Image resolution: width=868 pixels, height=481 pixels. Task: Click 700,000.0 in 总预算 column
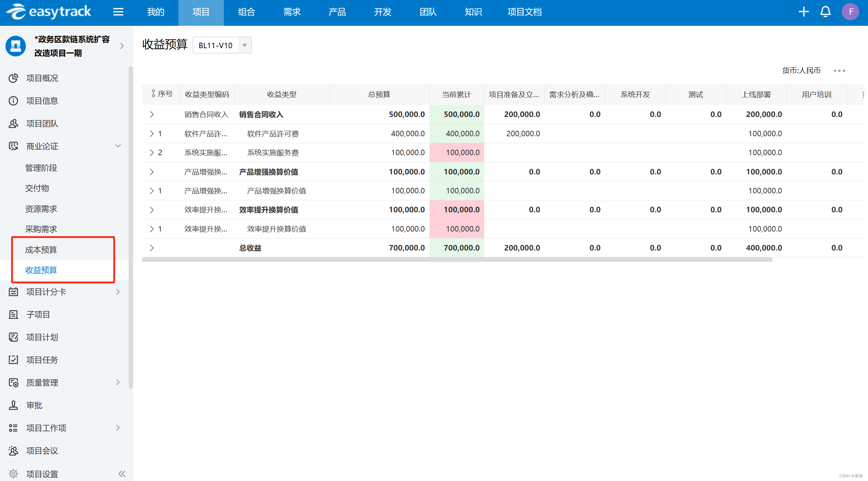[406, 248]
